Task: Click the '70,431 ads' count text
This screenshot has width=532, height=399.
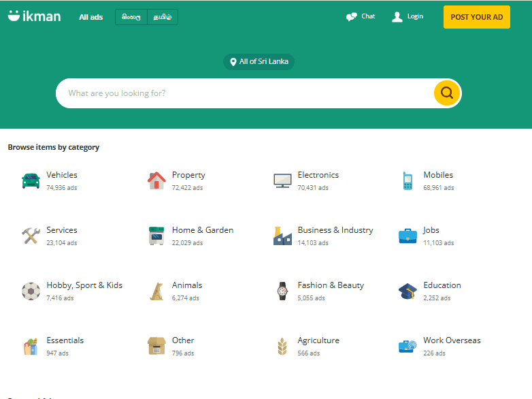Action: [313, 188]
